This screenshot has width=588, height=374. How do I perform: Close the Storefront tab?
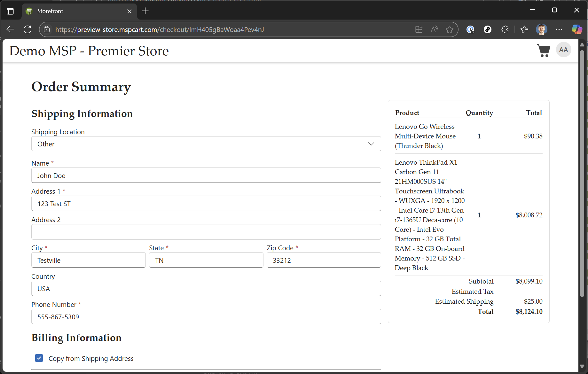coord(129,11)
